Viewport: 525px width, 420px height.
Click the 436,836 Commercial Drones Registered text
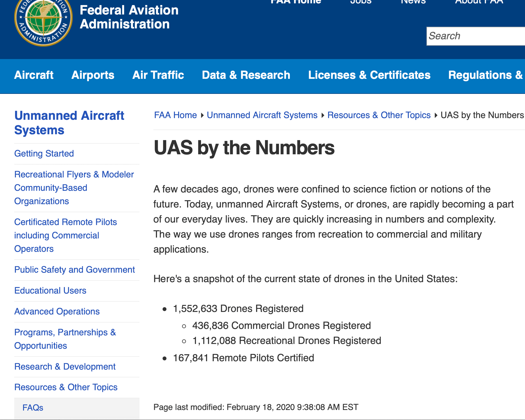pyautogui.click(x=281, y=326)
